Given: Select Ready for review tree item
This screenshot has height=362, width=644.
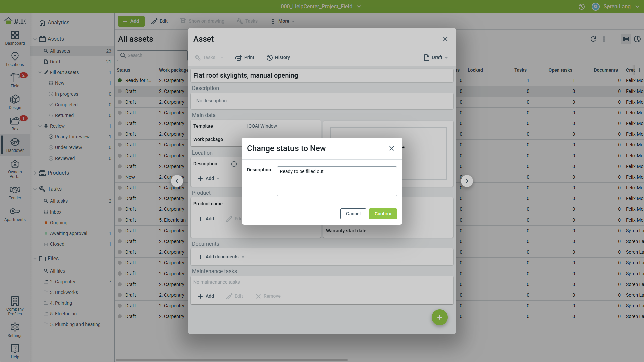Looking at the screenshot, I should coord(72,137).
